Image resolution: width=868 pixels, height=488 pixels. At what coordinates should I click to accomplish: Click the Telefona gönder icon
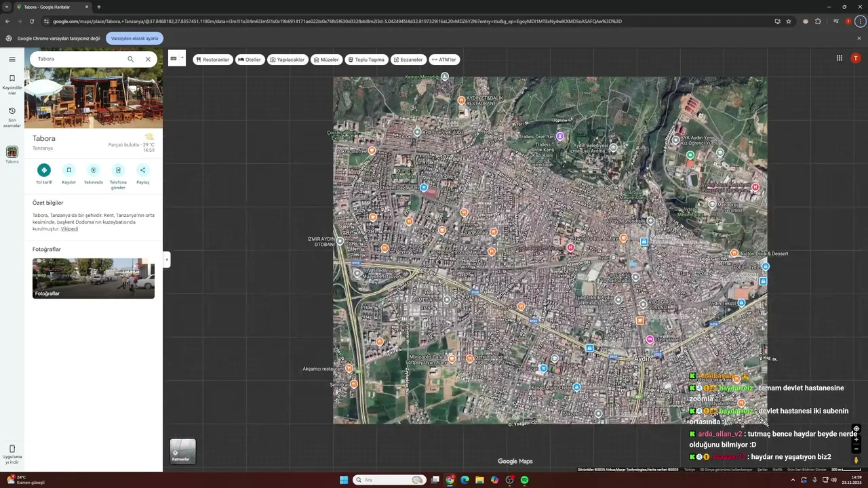pos(118,170)
